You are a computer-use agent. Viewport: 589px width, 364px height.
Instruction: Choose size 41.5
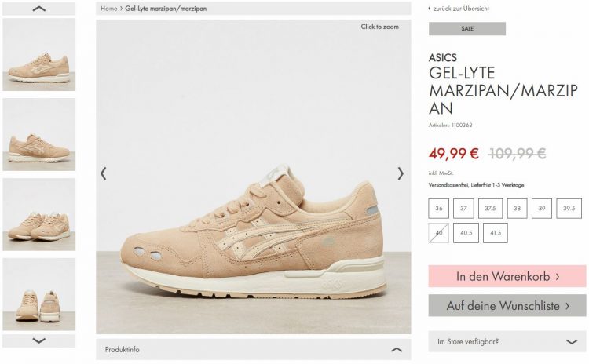[x=496, y=233]
